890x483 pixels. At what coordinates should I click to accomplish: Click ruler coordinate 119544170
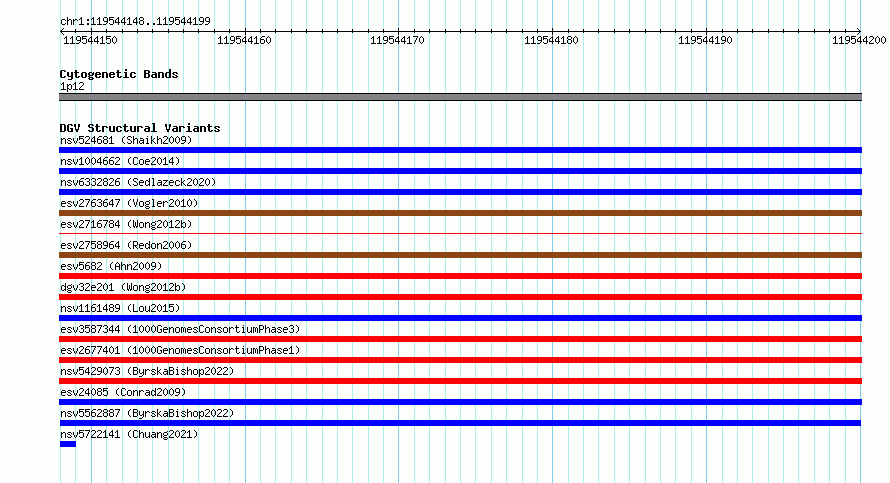[397, 40]
